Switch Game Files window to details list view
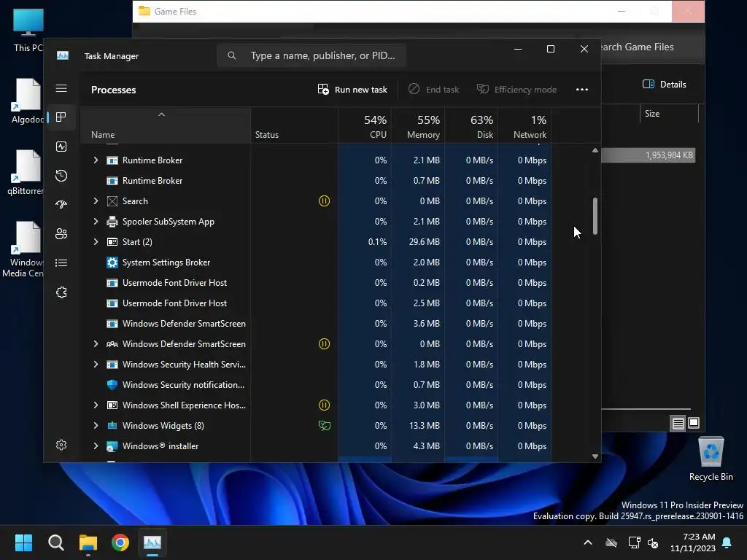This screenshot has height=560, width=747. coord(678,423)
